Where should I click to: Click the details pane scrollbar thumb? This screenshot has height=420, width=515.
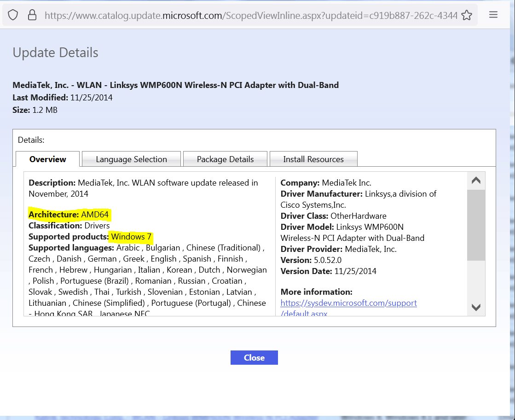tap(476, 225)
